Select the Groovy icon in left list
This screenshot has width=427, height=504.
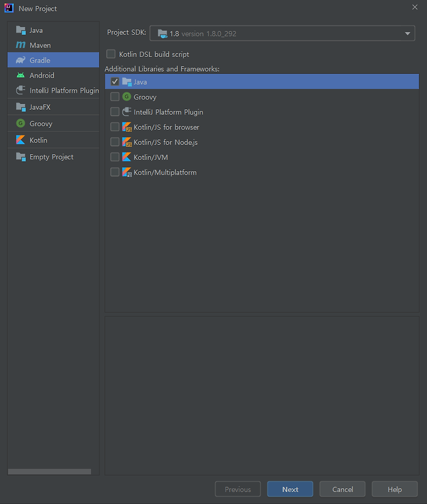point(20,123)
